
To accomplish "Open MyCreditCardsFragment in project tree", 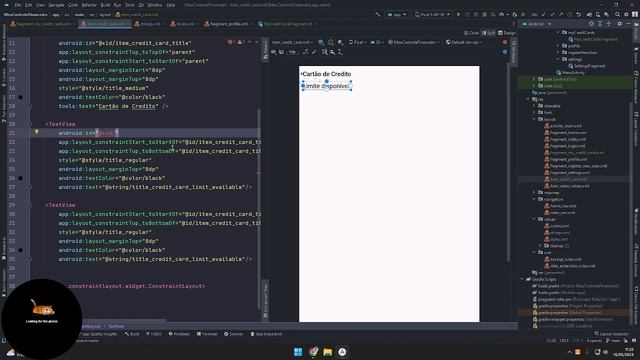I will coord(592,39).
